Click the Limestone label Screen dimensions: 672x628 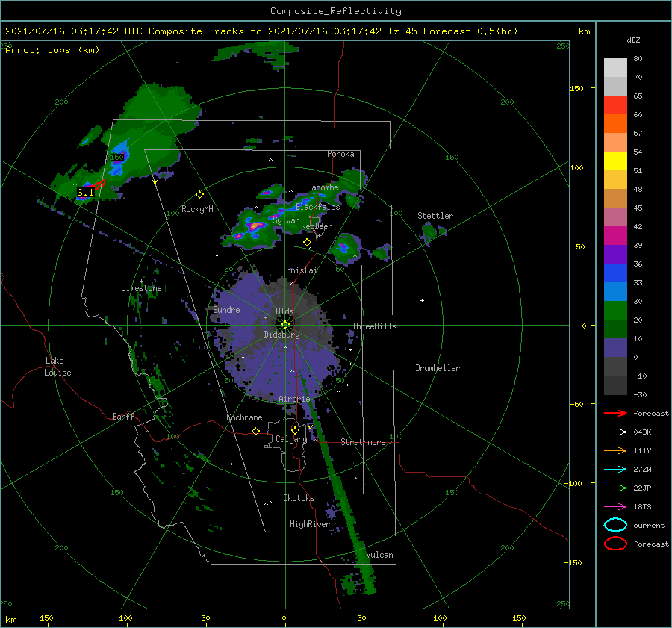coord(141,288)
